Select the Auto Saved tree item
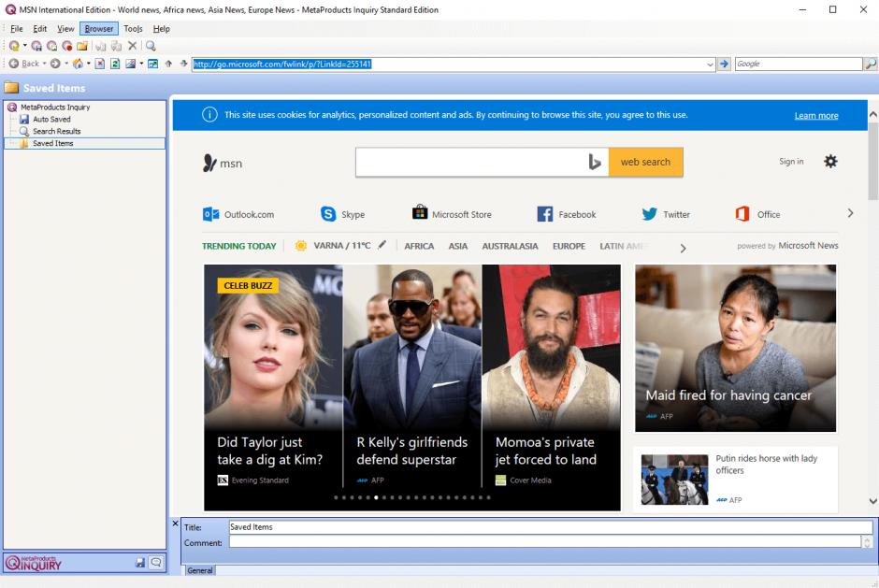Viewport: 879px width, 588px height. coord(51,120)
